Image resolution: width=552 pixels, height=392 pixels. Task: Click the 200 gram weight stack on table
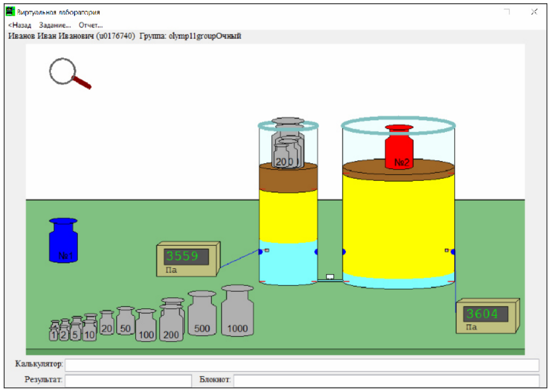point(172,319)
